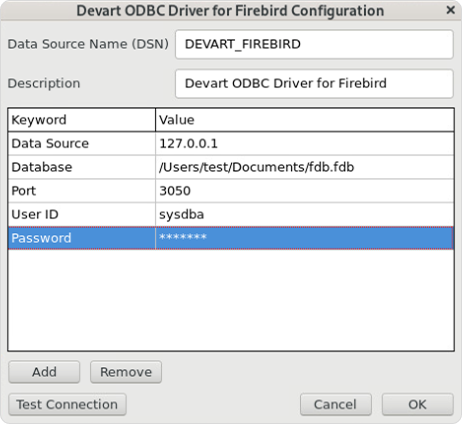Click the Remove button
Image resolution: width=462 pixels, height=424 pixels.
coord(126,372)
